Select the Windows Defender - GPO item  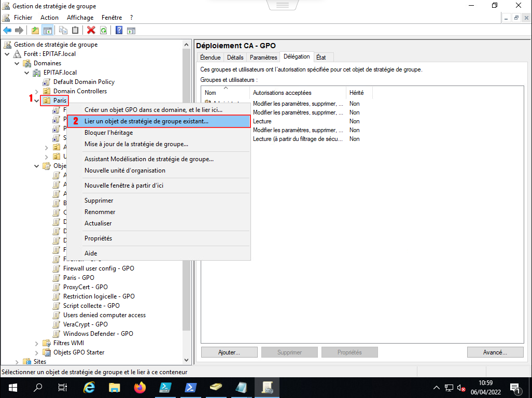click(98, 334)
